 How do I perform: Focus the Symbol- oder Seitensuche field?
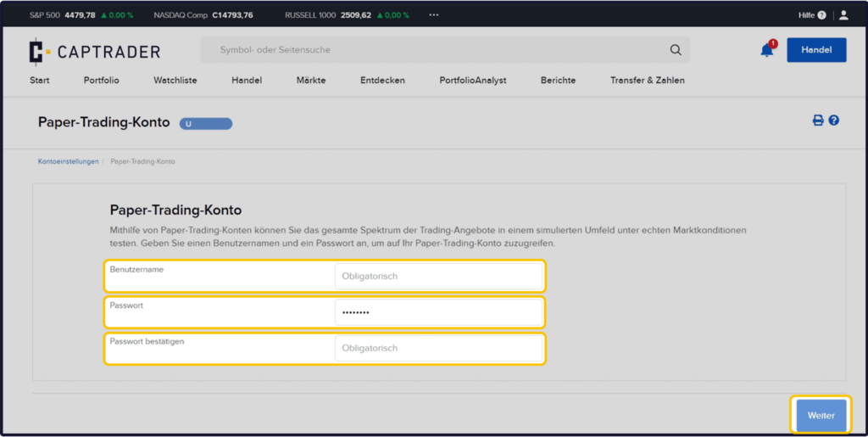click(445, 50)
